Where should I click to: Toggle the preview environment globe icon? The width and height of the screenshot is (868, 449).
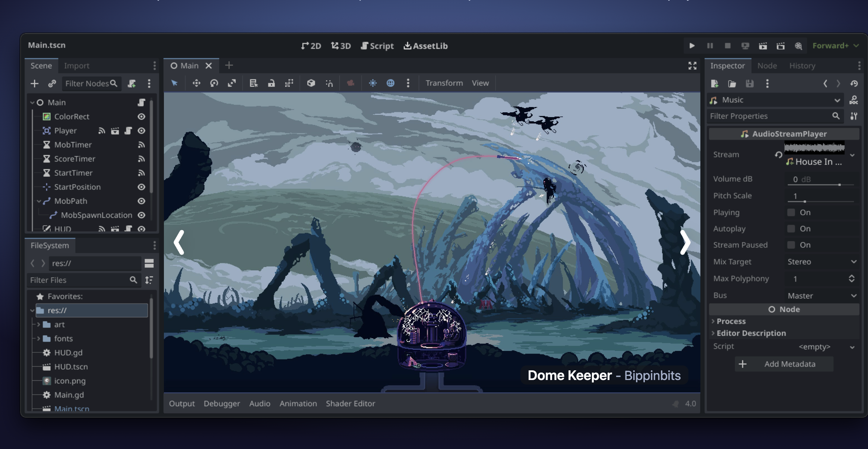[x=390, y=83]
